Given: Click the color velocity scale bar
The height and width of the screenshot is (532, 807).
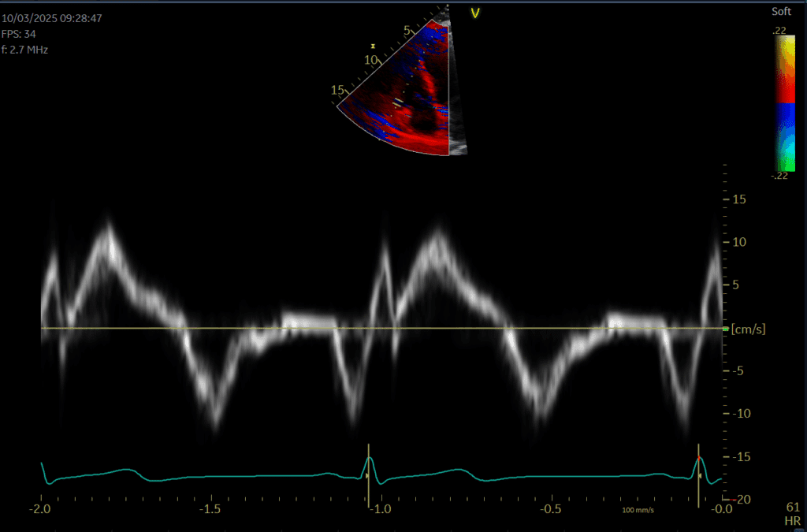Looking at the screenshot, I should [x=783, y=102].
